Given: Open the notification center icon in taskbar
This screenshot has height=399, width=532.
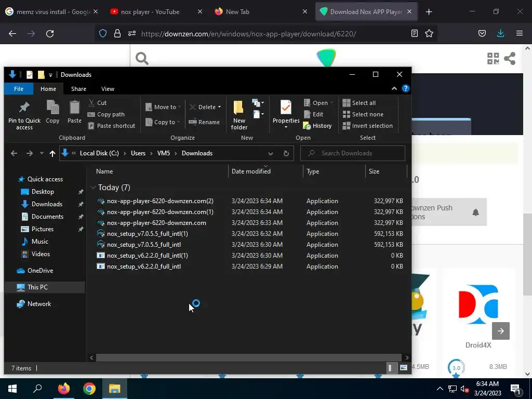Looking at the screenshot, I should point(516,390).
